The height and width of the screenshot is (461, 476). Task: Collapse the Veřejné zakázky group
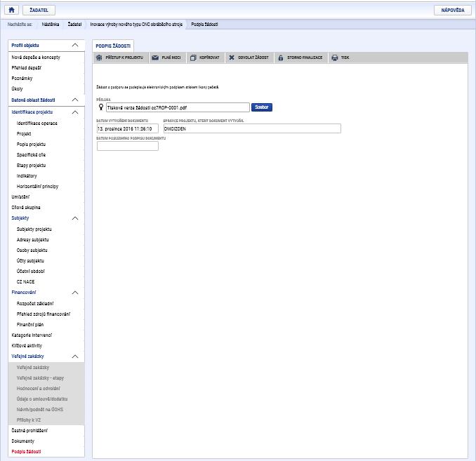(75, 356)
